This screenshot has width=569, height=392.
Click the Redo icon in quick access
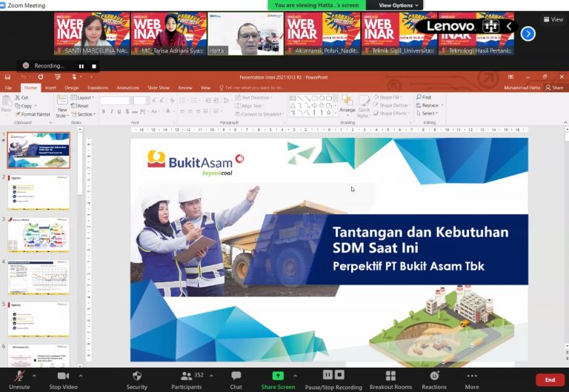tap(41, 77)
